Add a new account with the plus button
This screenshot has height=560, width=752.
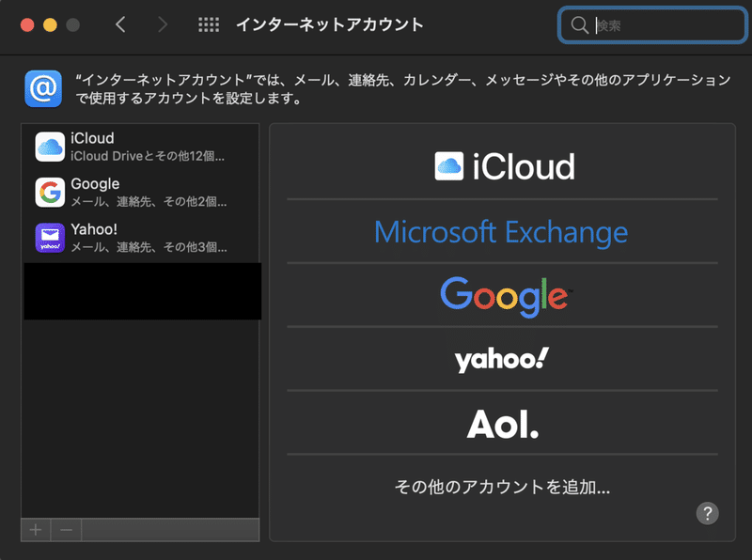(x=35, y=529)
